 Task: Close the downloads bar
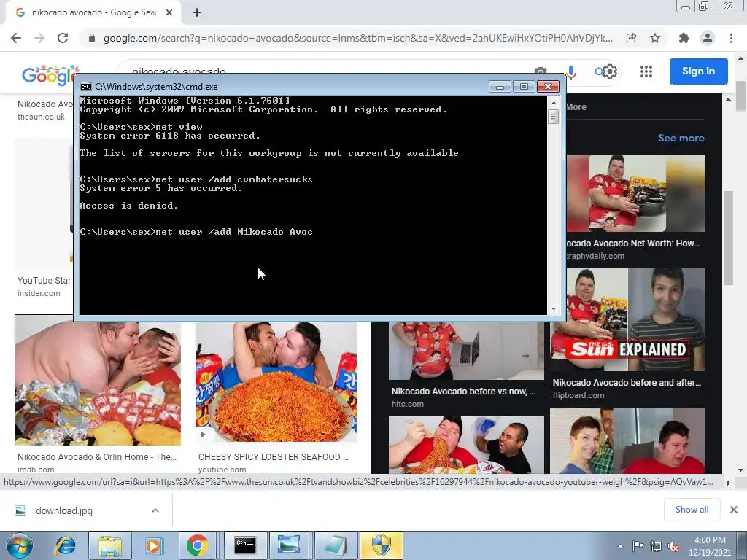734,510
